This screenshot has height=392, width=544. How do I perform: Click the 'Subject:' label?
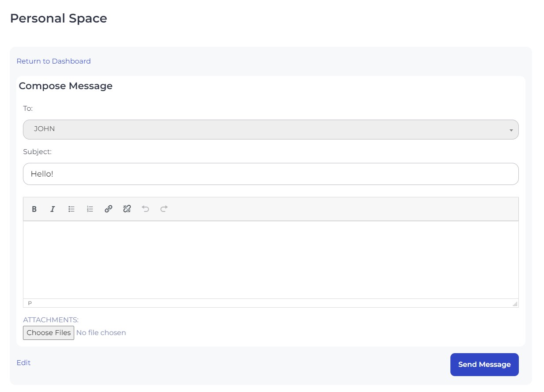(37, 152)
